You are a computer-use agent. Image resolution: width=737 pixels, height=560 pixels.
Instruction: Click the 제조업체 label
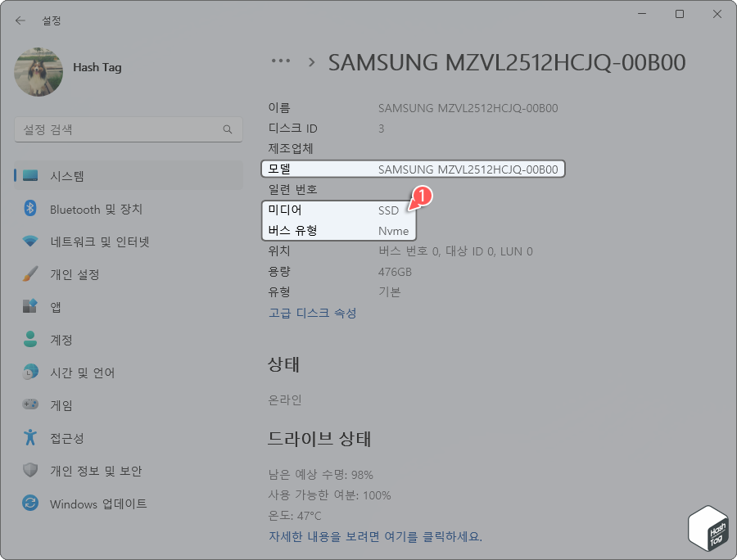click(291, 148)
